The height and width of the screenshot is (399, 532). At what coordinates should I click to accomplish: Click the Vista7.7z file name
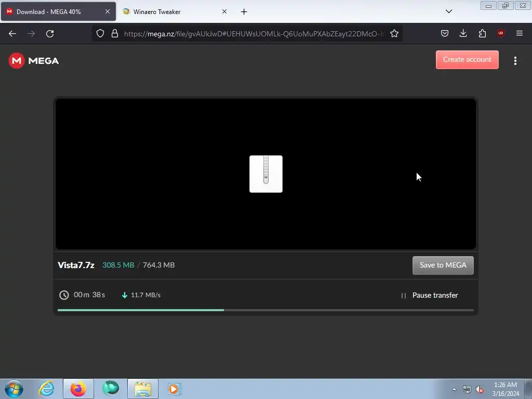point(76,265)
